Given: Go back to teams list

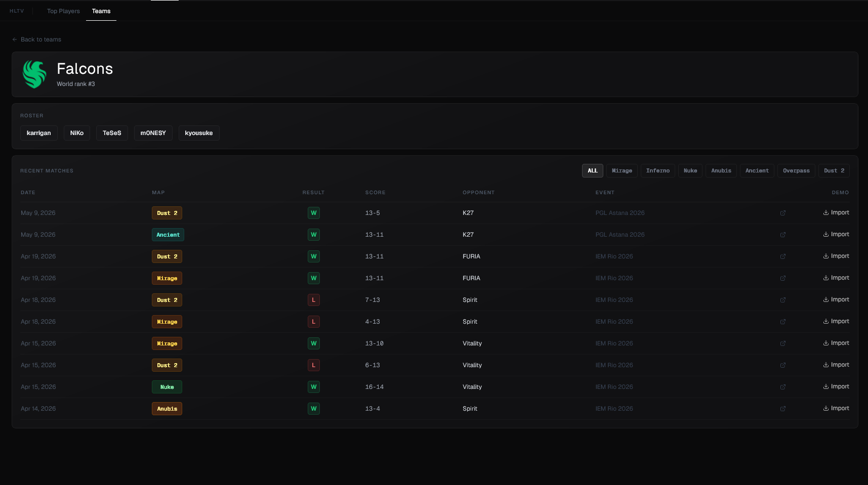Looking at the screenshot, I should tap(36, 39).
